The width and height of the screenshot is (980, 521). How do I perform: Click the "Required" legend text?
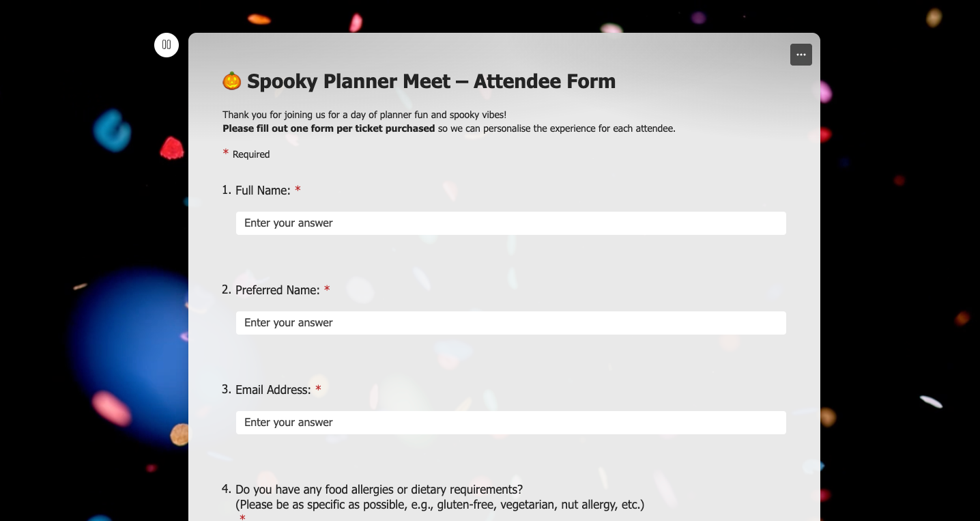coord(251,154)
